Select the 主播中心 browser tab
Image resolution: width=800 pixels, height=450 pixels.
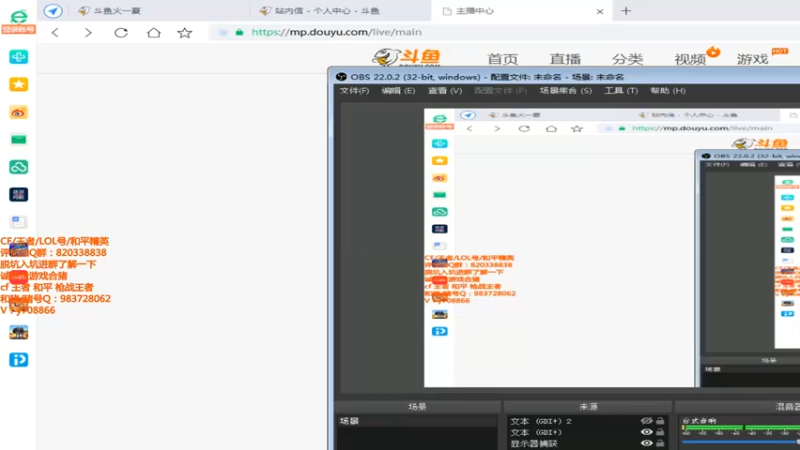tap(520, 11)
